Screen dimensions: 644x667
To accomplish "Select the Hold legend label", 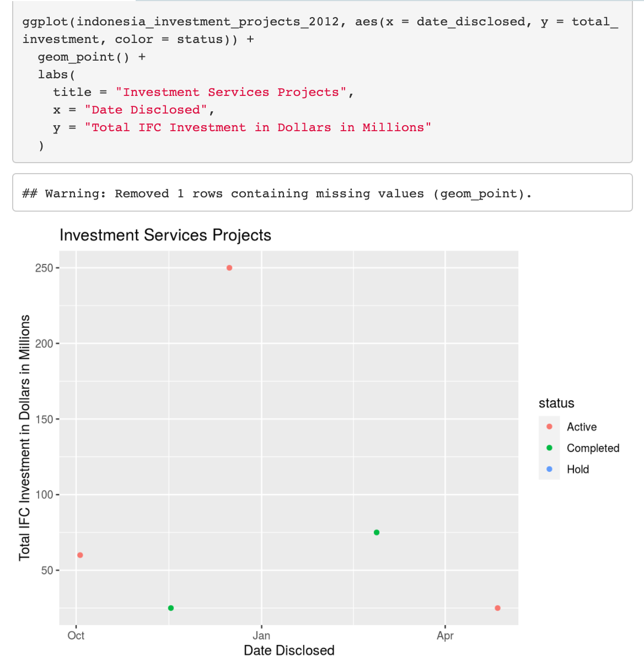I will tap(578, 469).
